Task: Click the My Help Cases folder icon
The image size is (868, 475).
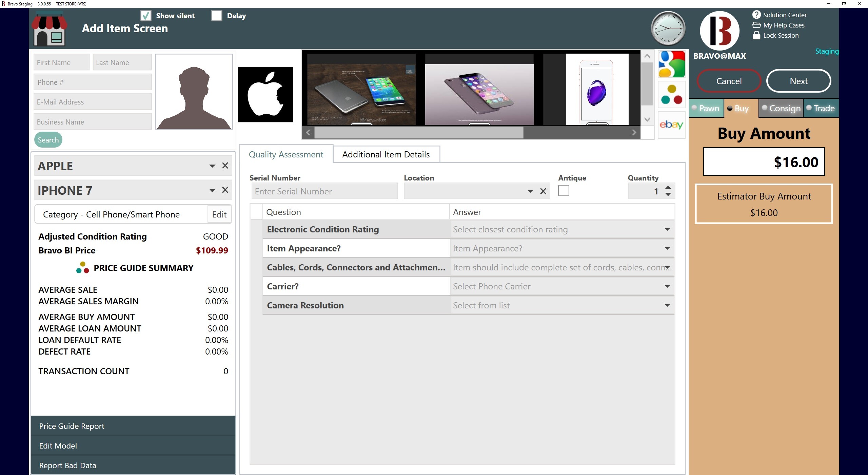Action: [756, 25]
